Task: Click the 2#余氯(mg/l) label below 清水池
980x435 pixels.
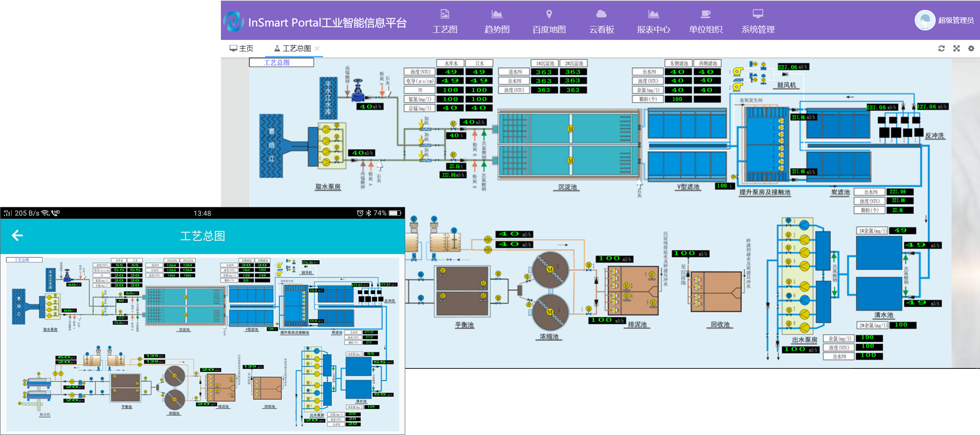Action: tap(872, 325)
